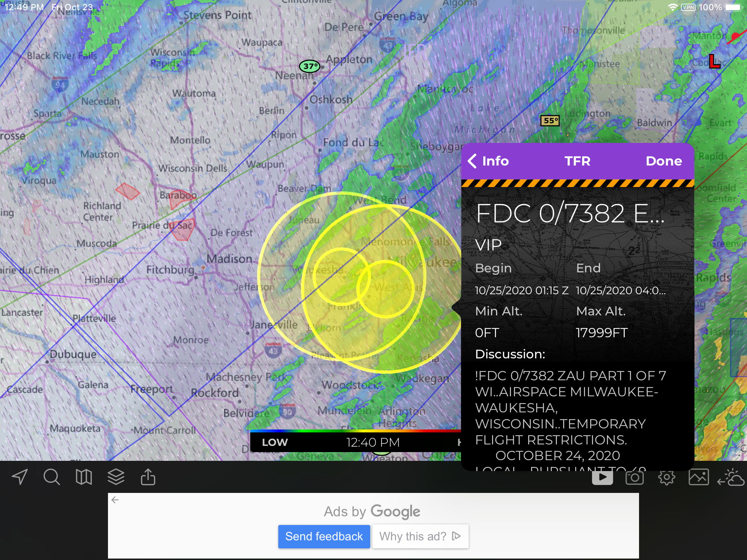The image size is (747, 560).
Task: Tap the share export icon
Action: tap(148, 477)
